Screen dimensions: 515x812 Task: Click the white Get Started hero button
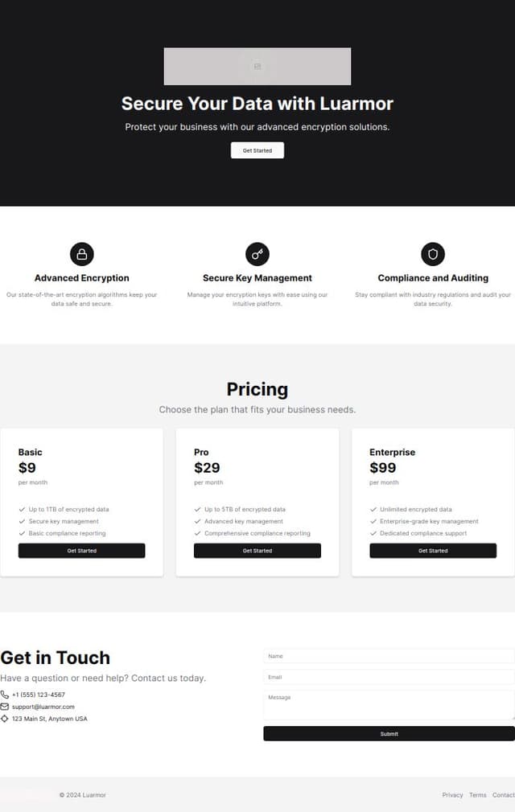pyautogui.click(x=257, y=150)
